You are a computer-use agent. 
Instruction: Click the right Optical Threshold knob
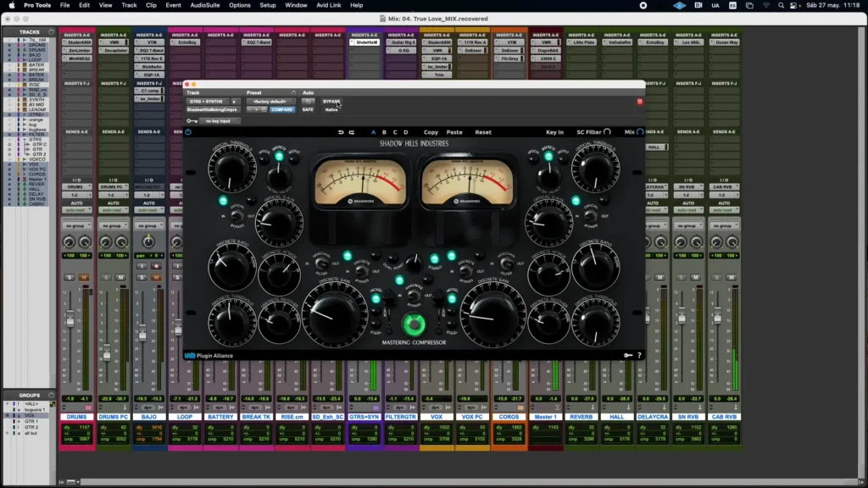596,169
